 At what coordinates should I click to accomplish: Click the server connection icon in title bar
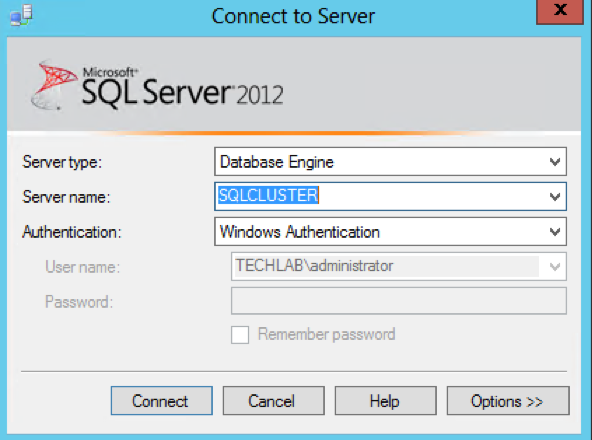point(21,15)
